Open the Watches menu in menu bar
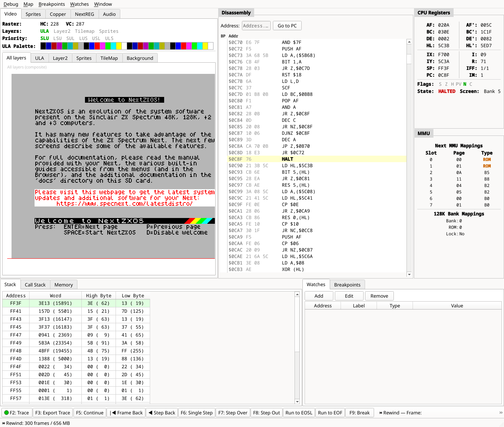The width and height of the screenshot is (504, 427). (x=79, y=4)
